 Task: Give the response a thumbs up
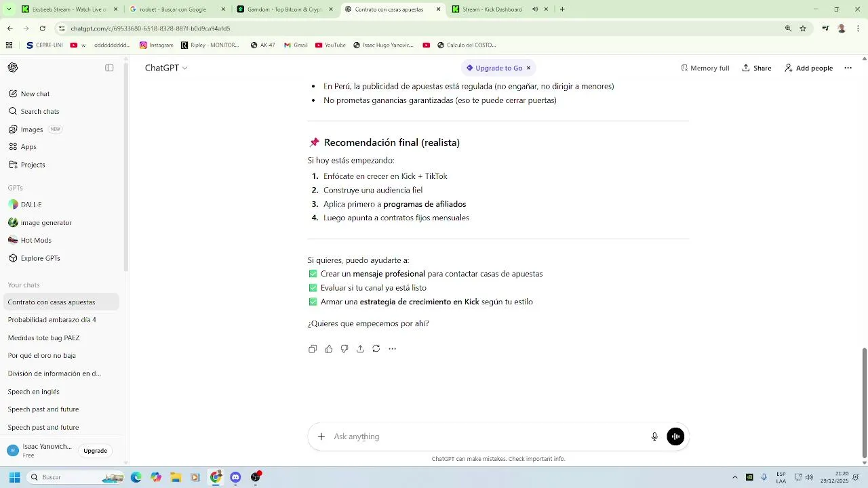(329, 349)
